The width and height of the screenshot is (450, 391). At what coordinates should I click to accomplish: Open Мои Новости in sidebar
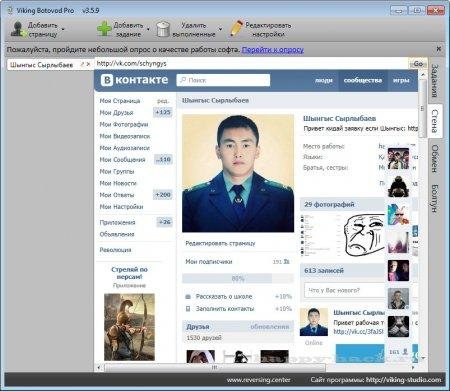coord(118,183)
